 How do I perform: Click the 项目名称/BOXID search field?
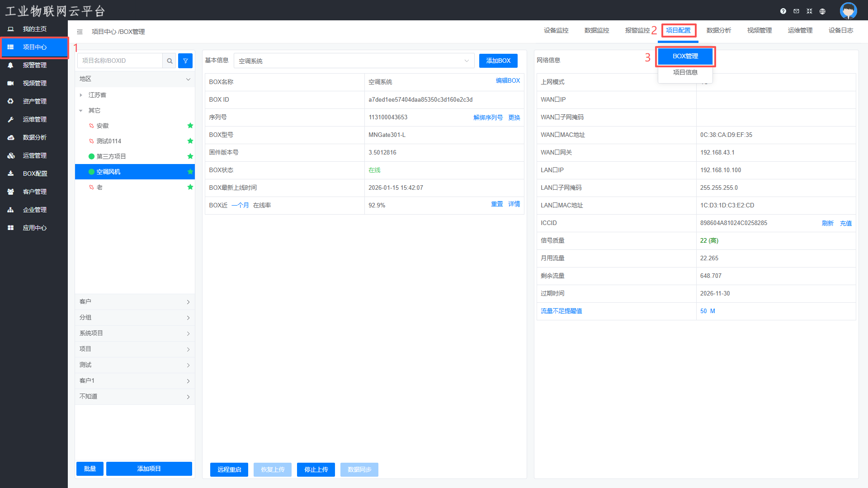tap(120, 61)
